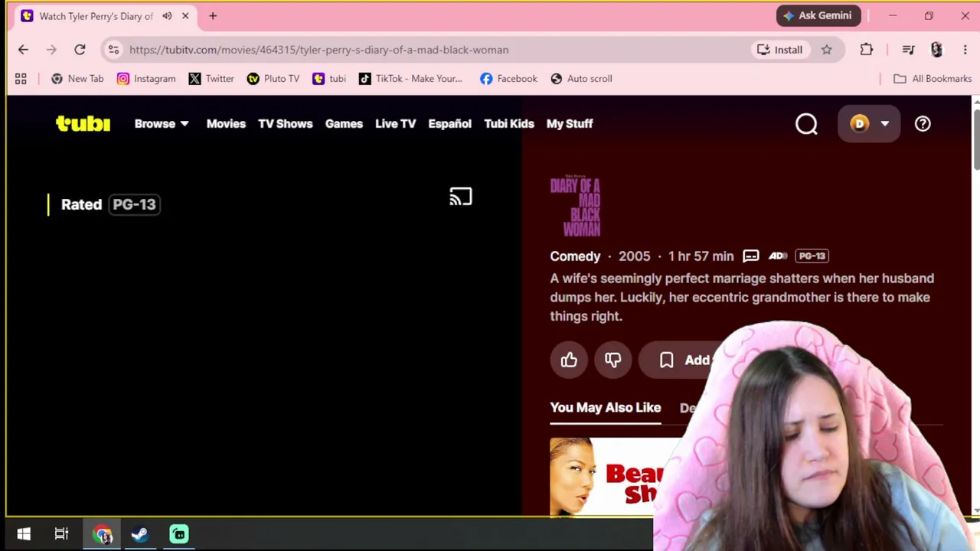Image resolution: width=980 pixels, height=551 pixels.
Task: Reload the current page
Action: (x=80, y=50)
